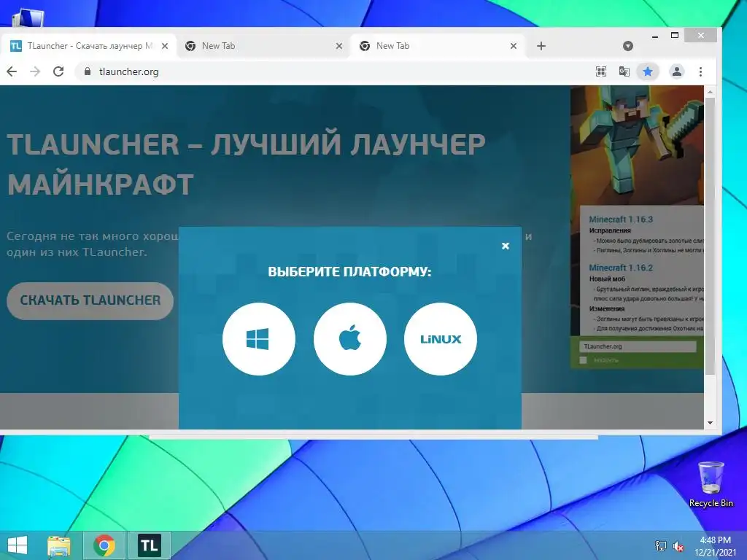Close the platform selection popup
This screenshot has height=560, width=747.
click(x=506, y=246)
